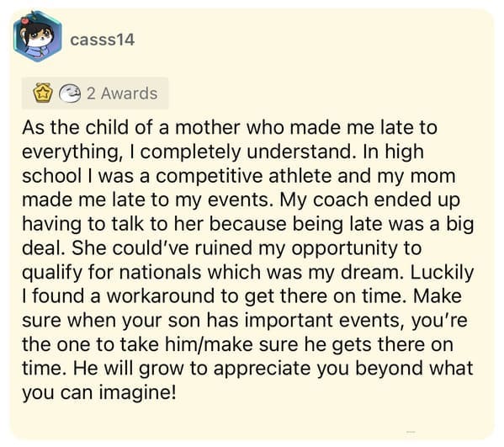504x447 pixels.
Task: Click the words "competitive athlete" in the comment
Action: pyautogui.click(x=244, y=176)
